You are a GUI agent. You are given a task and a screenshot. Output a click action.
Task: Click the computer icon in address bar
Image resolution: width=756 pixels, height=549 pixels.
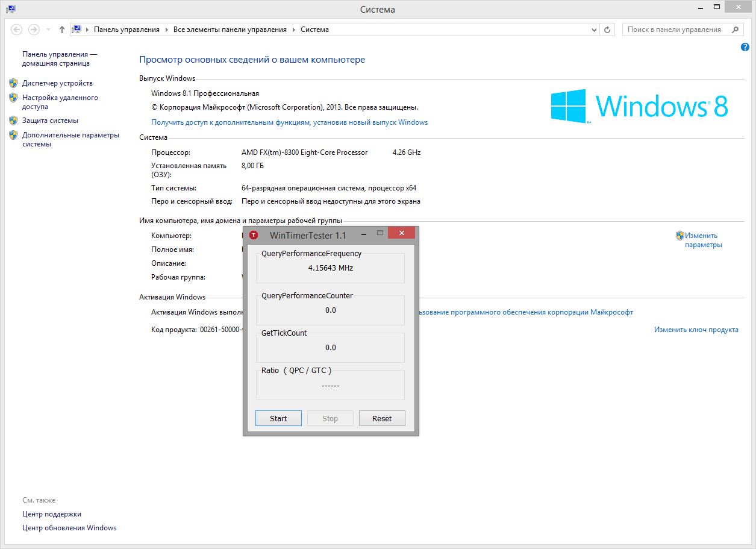(x=77, y=29)
